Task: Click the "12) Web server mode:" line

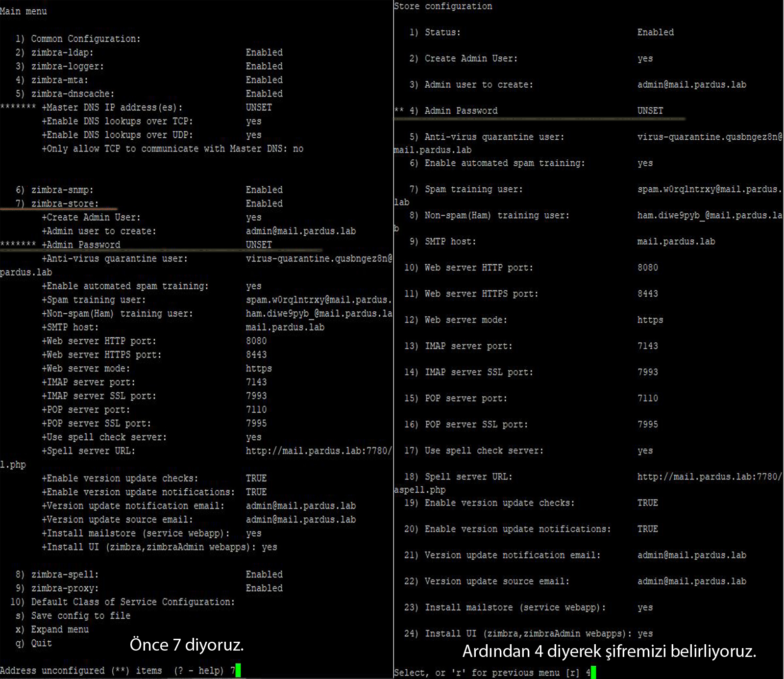Action: point(456,320)
